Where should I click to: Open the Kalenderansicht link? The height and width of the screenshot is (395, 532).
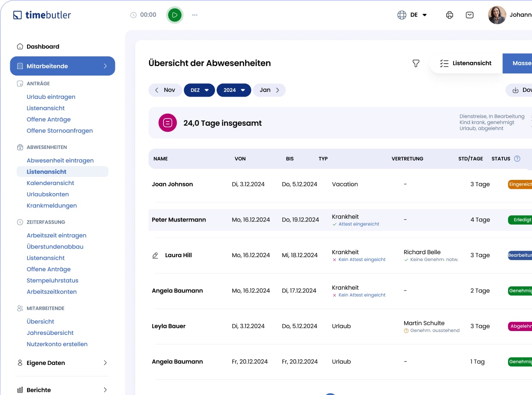click(x=50, y=183)
